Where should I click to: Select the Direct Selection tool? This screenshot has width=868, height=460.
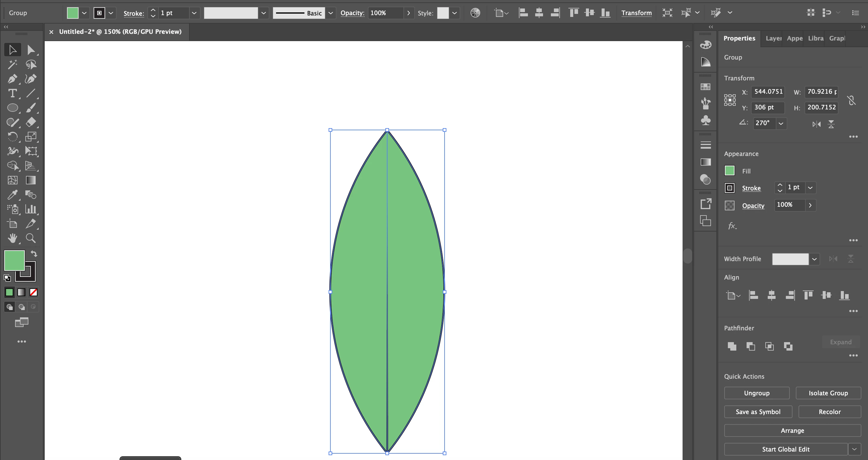pyautogui.click(x=31, y=50)
